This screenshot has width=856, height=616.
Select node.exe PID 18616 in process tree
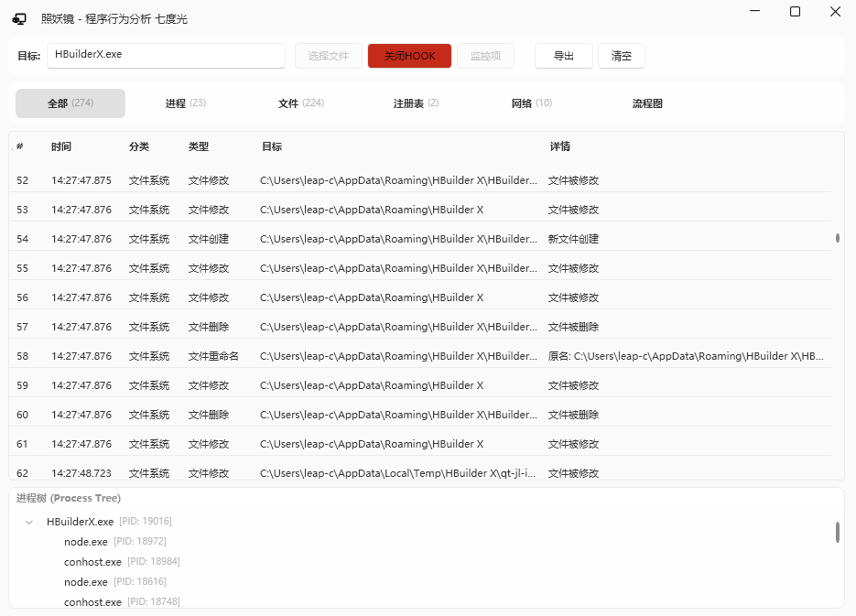(114, 582)
